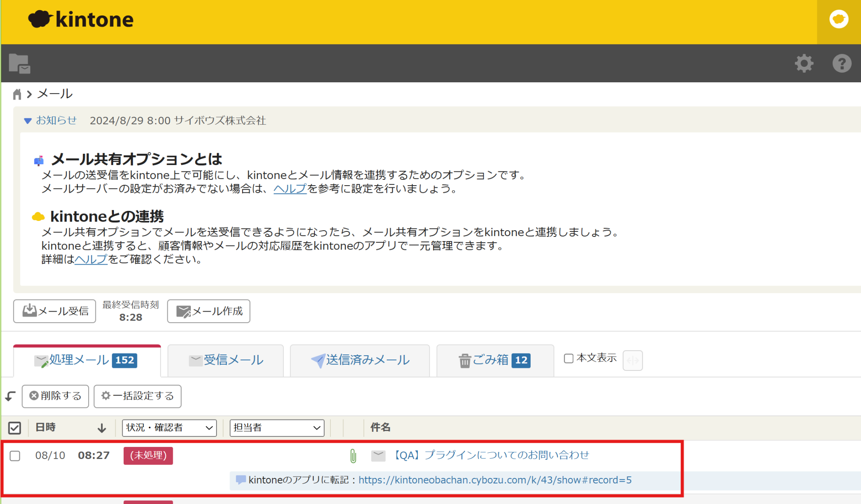Click the return arrow icon left of 削除する
Screen dimensions: 861x504
pyautogui.click(x=9, y=395)
